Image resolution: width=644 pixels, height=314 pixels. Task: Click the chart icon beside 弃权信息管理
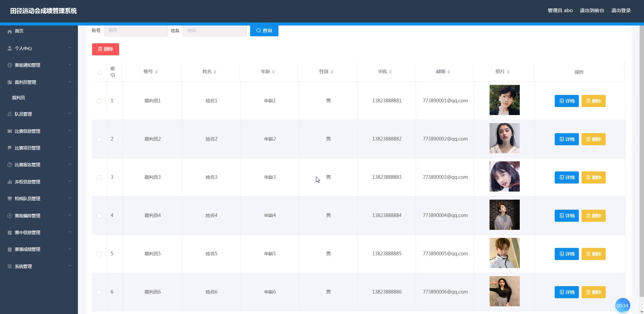click(10, 182)
